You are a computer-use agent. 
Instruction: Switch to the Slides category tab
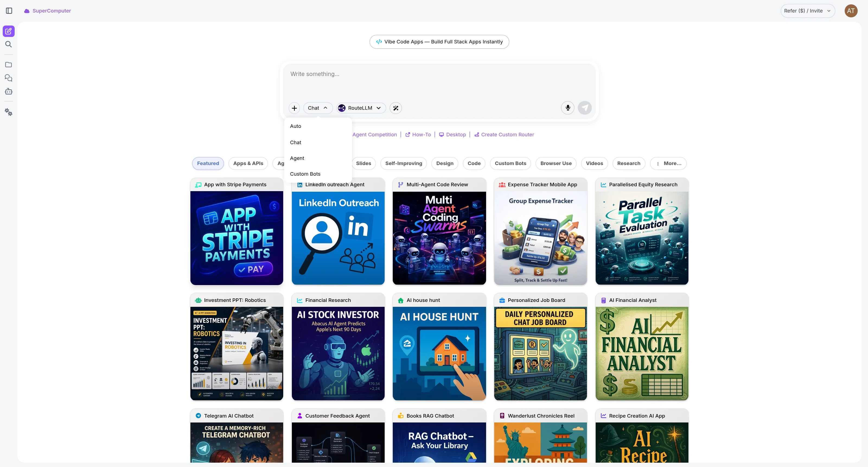coord(363,163)
